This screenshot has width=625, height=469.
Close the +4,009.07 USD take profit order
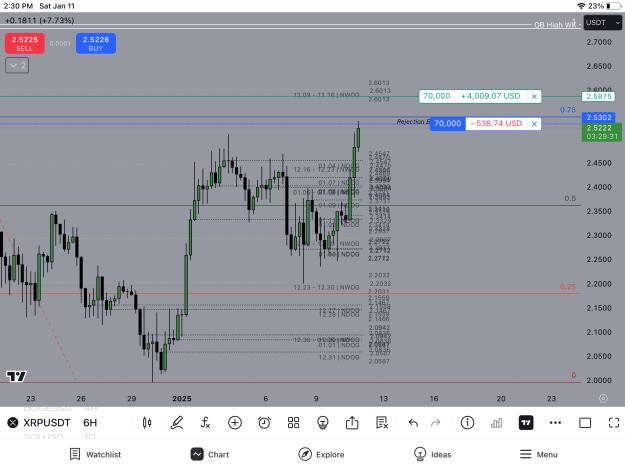[x=534, y=96]
